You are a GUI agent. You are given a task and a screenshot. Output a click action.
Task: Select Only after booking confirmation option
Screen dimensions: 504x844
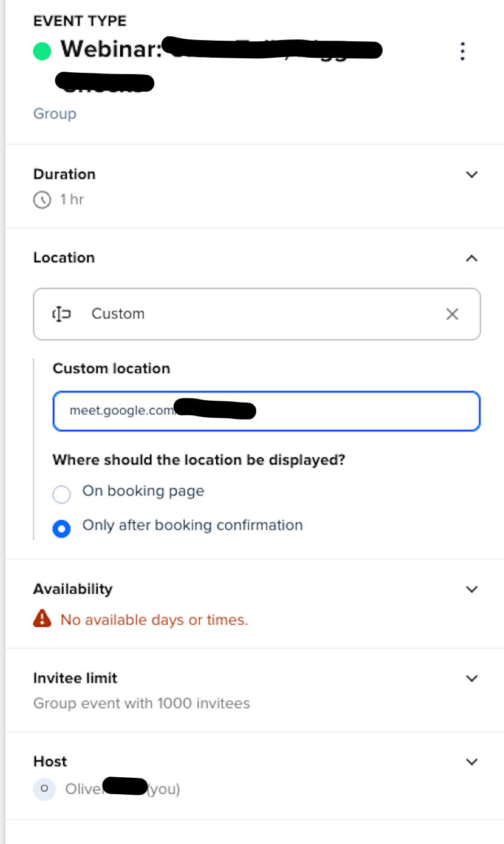click(61, 529)
